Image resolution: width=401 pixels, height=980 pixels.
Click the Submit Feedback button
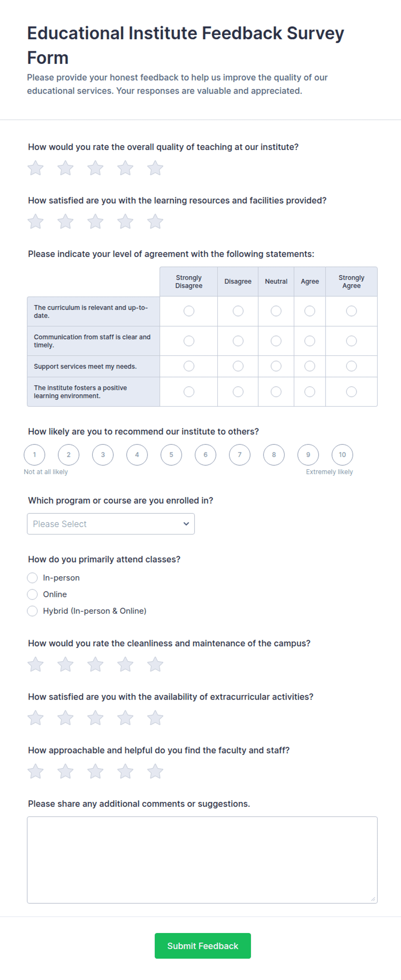click(203, 945)
